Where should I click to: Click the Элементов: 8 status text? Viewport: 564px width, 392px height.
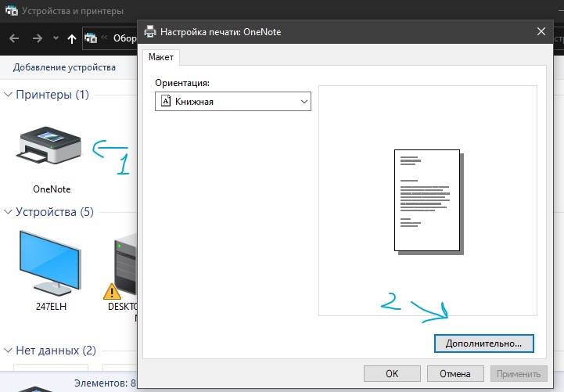[105, 383]
